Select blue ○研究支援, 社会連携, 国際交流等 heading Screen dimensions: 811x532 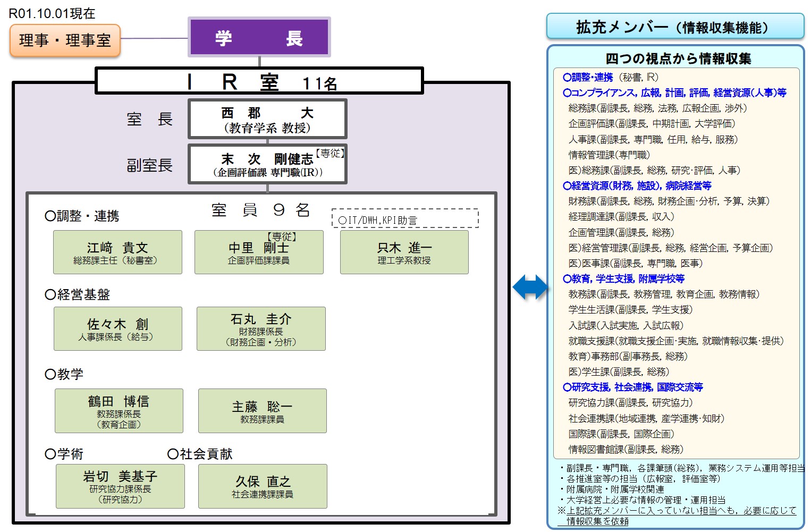click(633, 387)
